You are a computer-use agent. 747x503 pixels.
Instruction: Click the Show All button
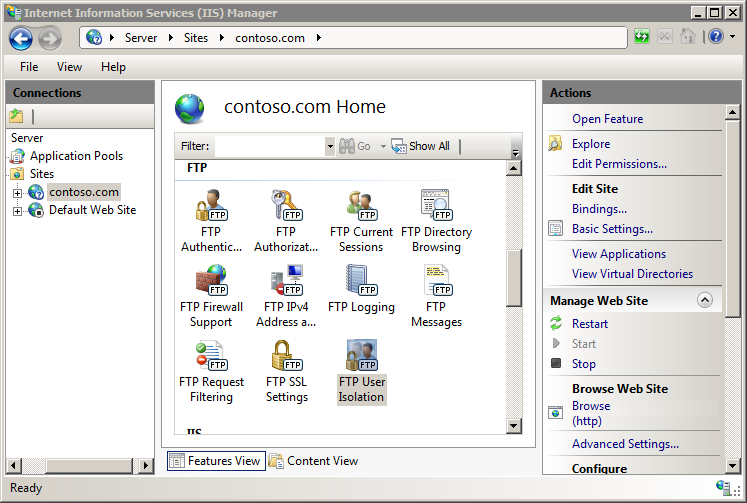click(x=421, y=146)
